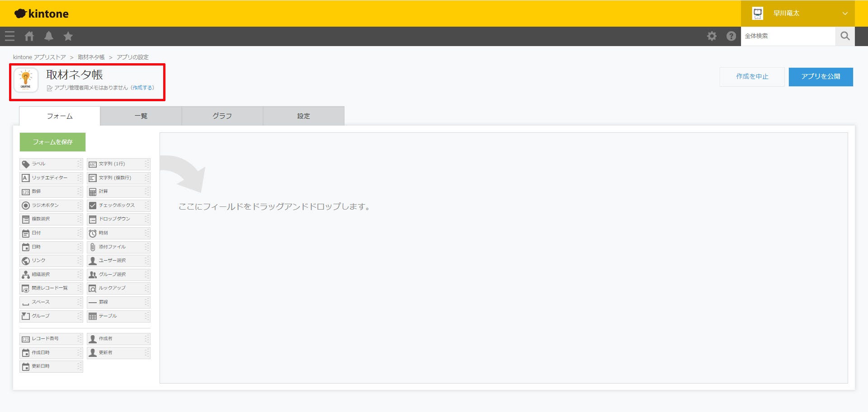Select the グループ field item
Image resolution: width=868 pixels, height=412 pixels.
(51, 316)
